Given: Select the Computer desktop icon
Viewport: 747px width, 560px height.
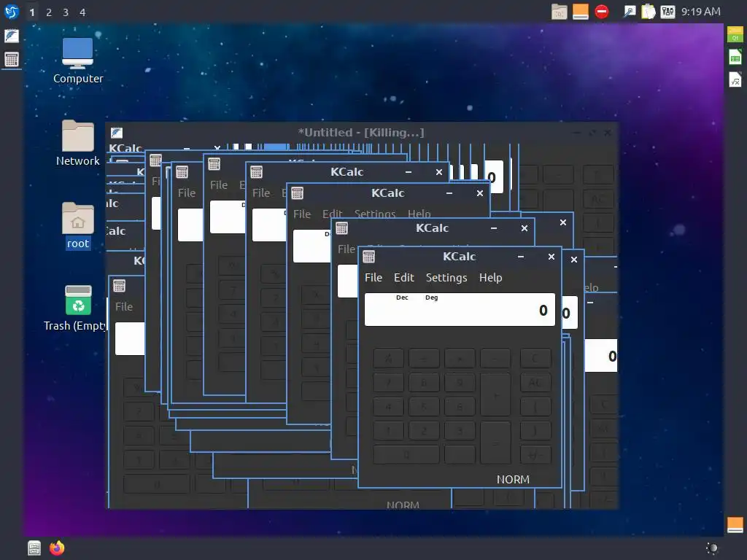Looking at the screenshot, I should [x=77, y=61].
